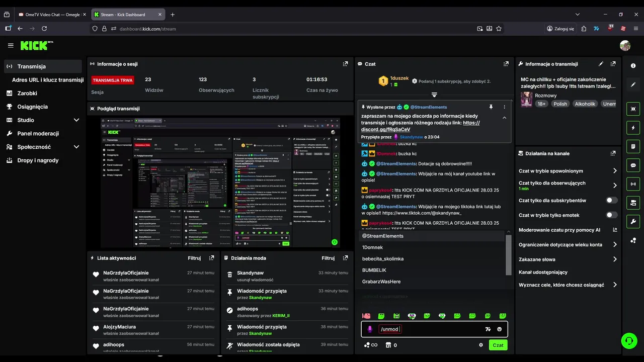Image resolution: width=644 pixels, height=362 pixels.
Task: Click the translate icon inside chat input
Action: point(488,329)
